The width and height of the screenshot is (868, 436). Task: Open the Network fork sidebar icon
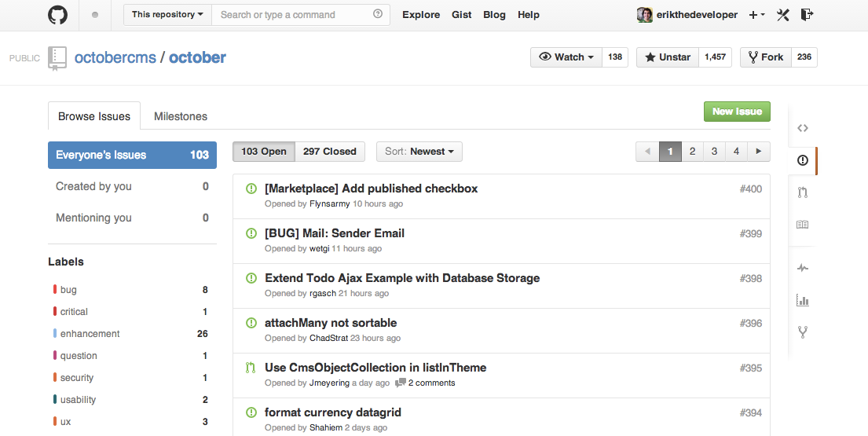click(802, 332)
